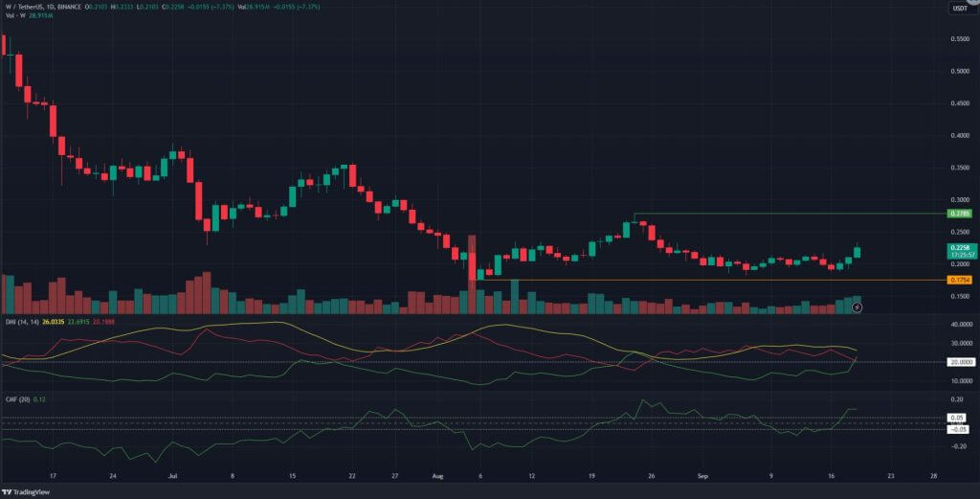Click the 0.4000 price axis label
The height and width of the screenshot is (499, 980).
(960, 135)
